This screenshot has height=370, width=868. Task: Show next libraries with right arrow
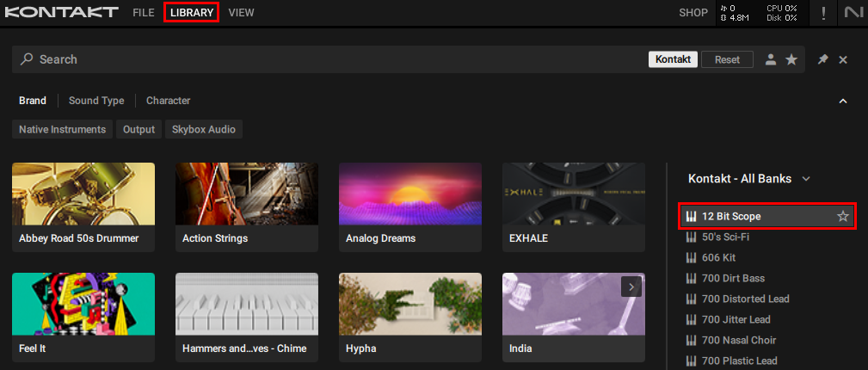tap(631, 287)
